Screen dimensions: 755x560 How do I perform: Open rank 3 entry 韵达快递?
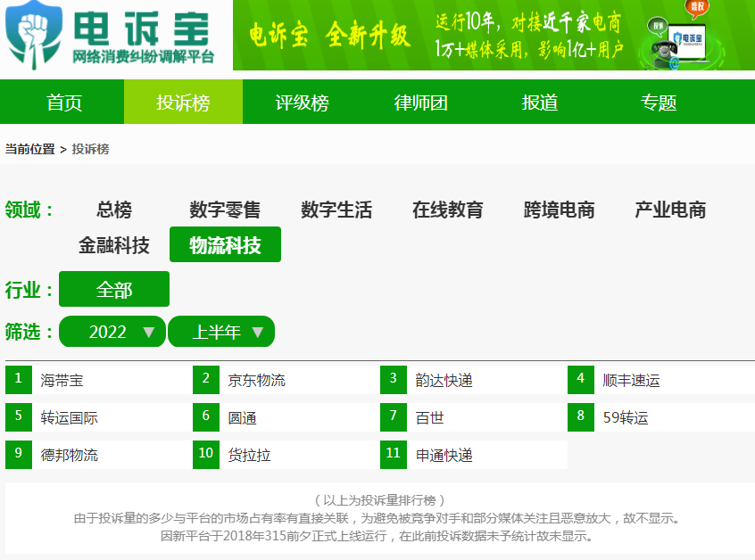[x=444, y=381]
